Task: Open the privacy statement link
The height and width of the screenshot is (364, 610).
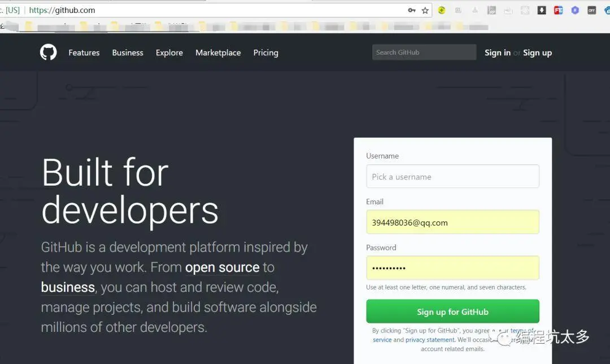Action: tap(430, 340)
